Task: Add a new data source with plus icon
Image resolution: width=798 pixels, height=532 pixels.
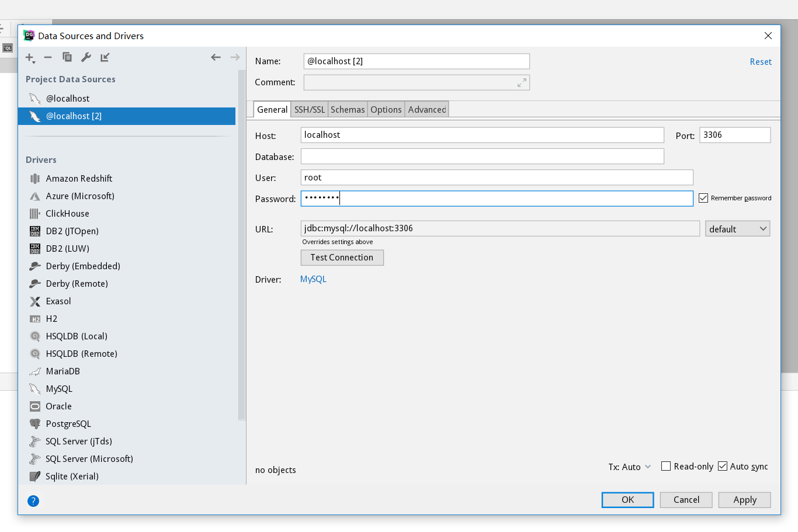Action: click(30, 57)
